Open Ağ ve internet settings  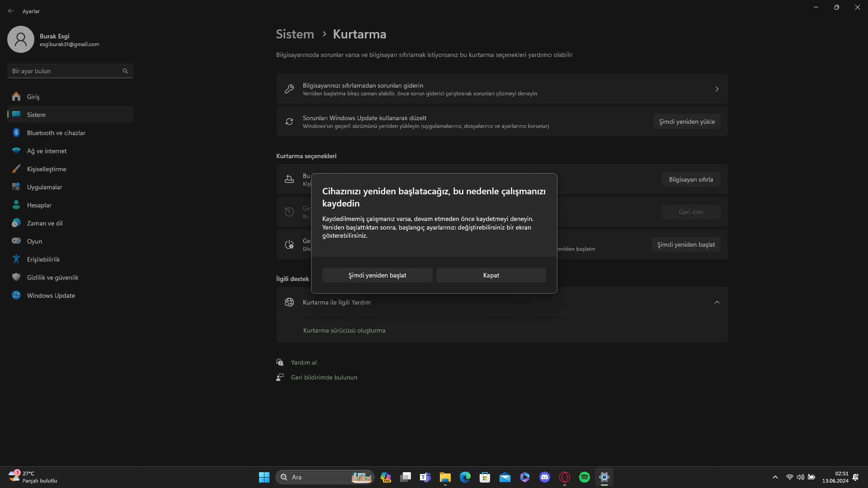pos(47,151)
